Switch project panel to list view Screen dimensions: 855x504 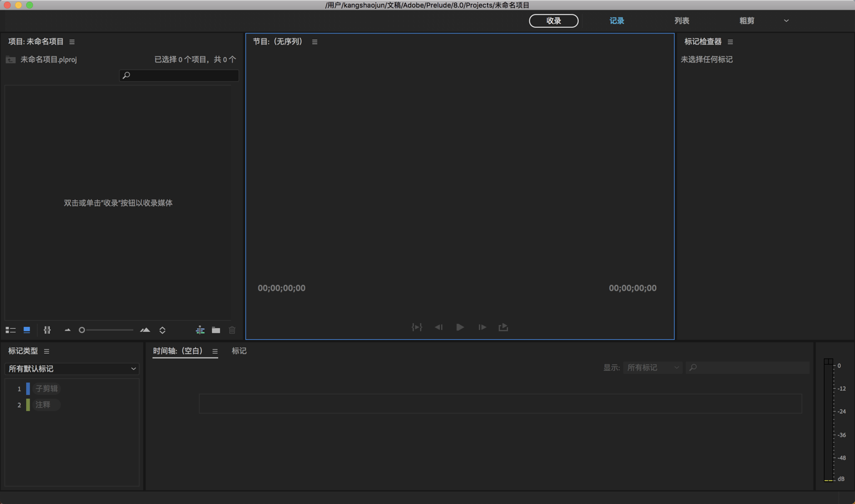tap(11, 330)
